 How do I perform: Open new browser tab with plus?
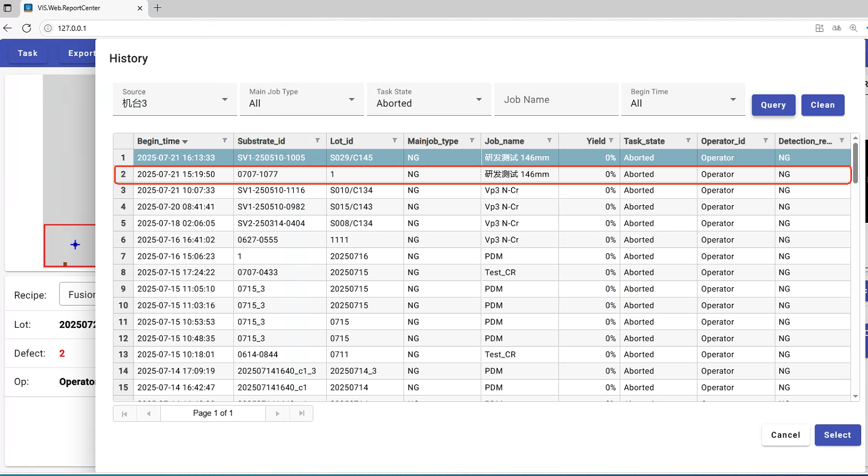coord(158,8)
